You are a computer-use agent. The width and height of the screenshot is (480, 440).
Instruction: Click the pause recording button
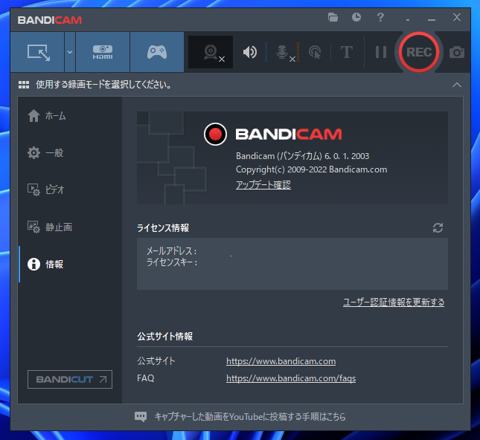380,52
